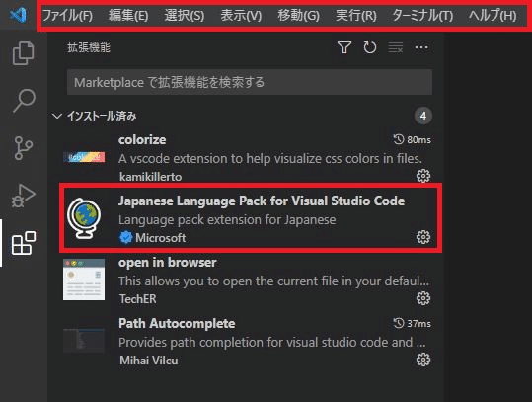Viewport: 532px width, 402px height.
Task: Click the filter extensions funnel icon
Action: point(344,47)
